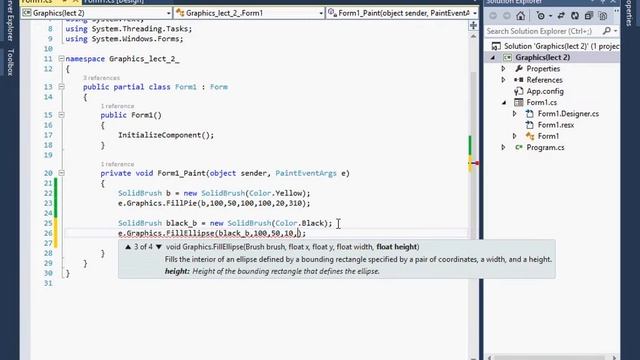640x360 pixels.
Task: Expand the References node
Action: pos(503,80)
